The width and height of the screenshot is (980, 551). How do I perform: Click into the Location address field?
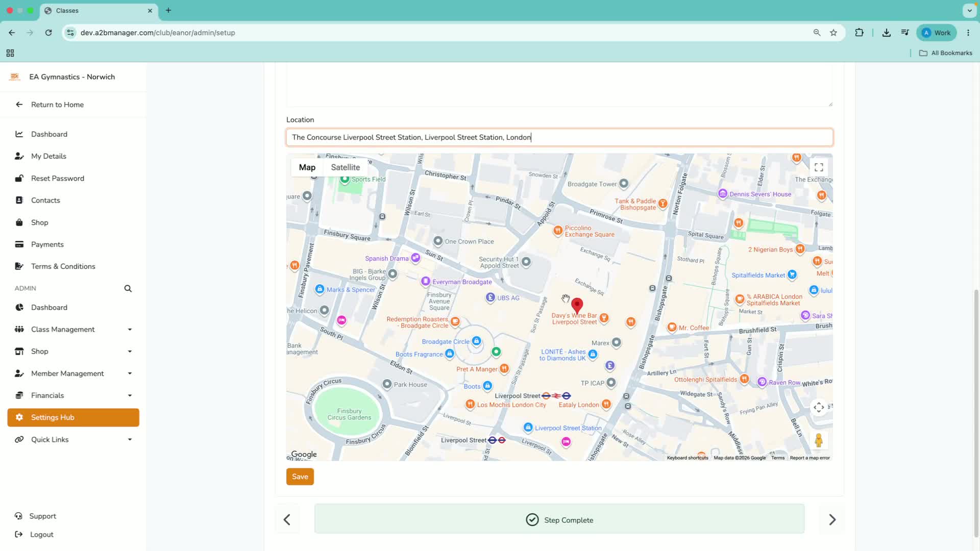click(x=559, y=137)
